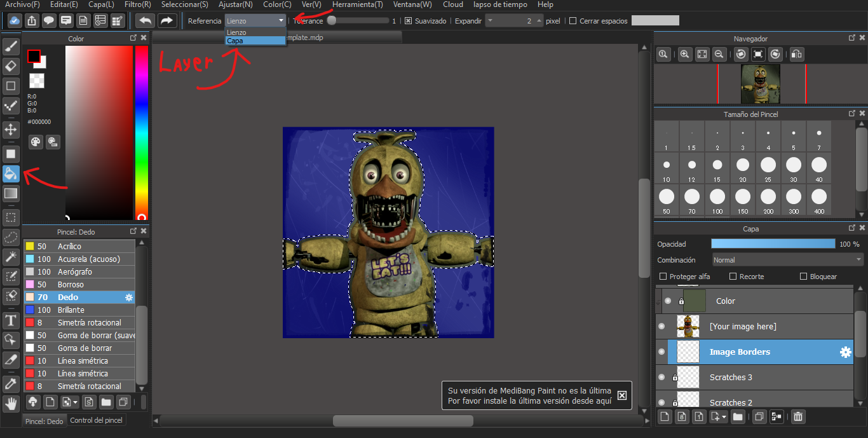Enable Cerrar espacios checkbox
The width and height of the screenshot is (868, 438).
coord(573,21)
